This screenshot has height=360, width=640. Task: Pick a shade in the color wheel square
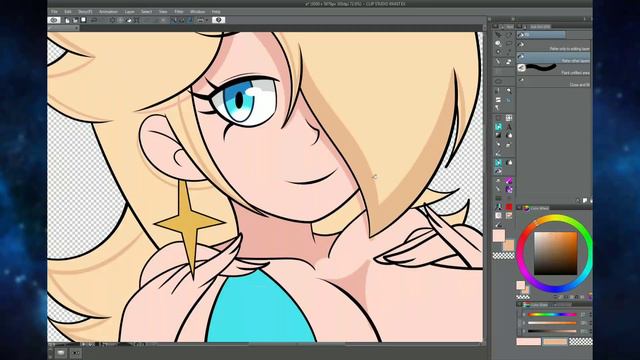tap(556, 253)
